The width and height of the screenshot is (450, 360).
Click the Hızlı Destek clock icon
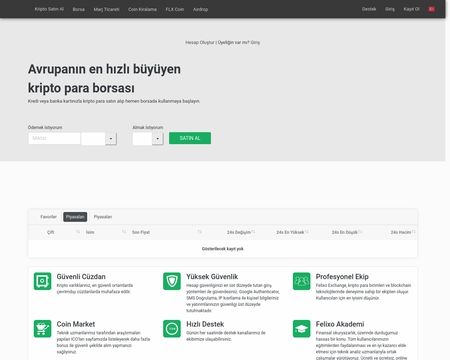point(172,329)
